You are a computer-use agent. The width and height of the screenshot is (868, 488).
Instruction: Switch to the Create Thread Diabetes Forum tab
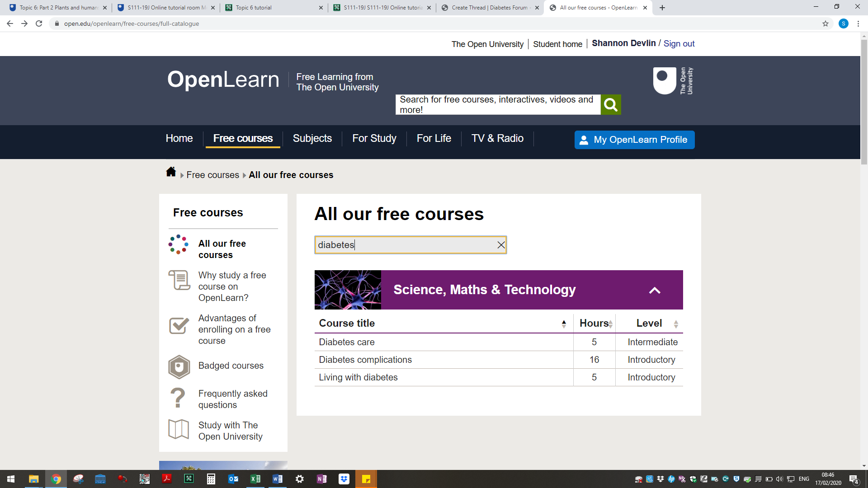coord(490,8)
